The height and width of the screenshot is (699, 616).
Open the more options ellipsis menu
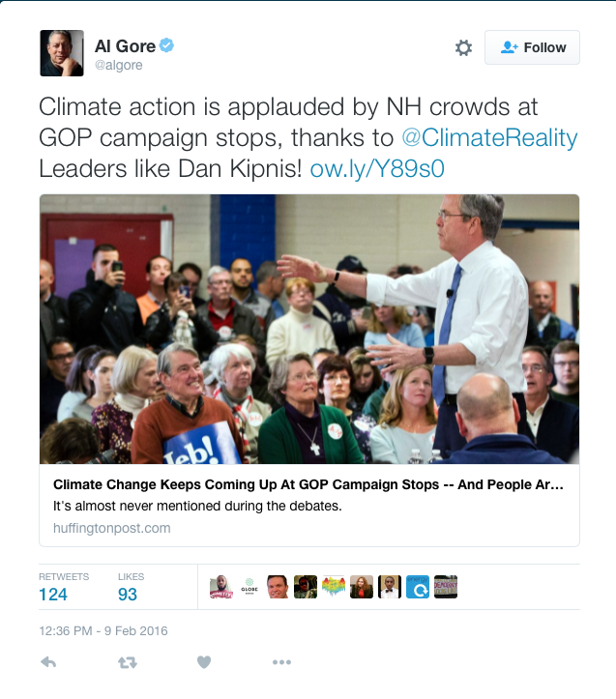tap(282, 662)
